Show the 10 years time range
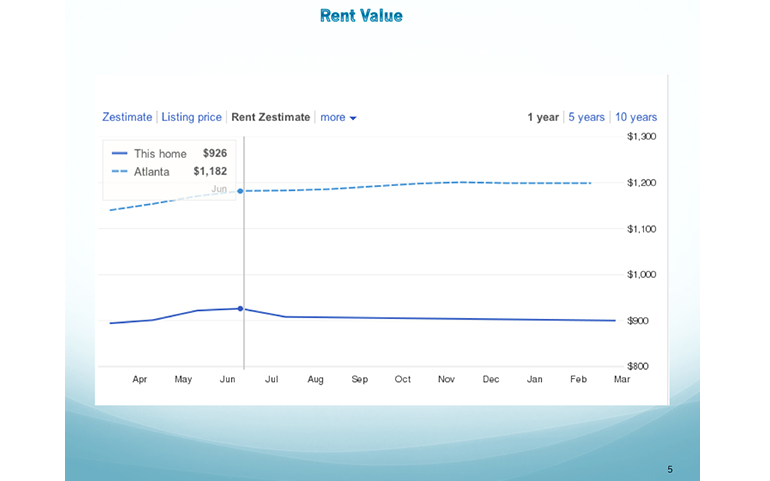 (636, 117)
